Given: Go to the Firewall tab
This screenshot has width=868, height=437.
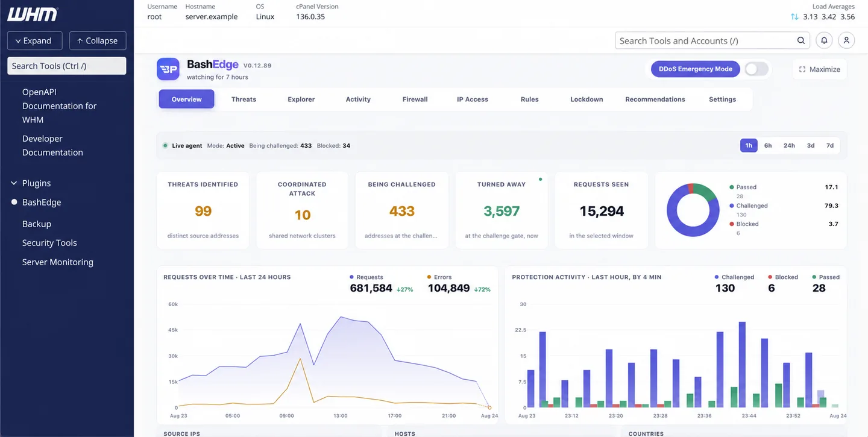Looking at the screenshot, I should 415,99.
